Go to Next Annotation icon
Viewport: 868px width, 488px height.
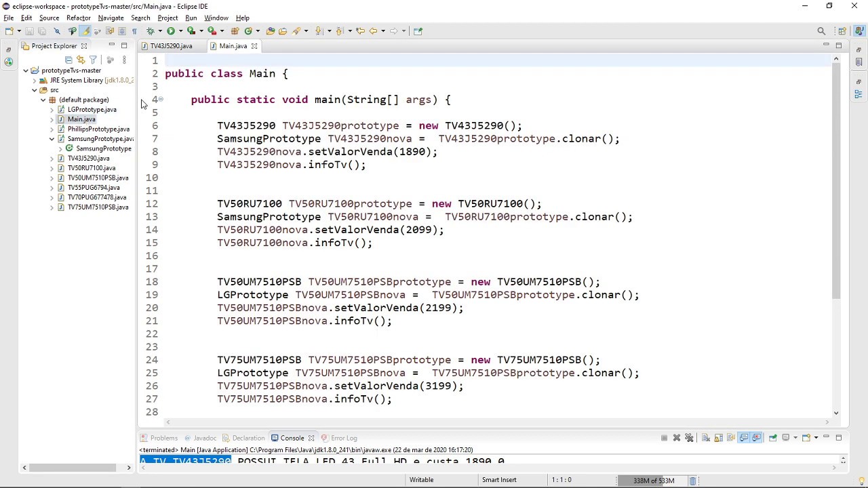pyautogui.click(x=318, y=30)
